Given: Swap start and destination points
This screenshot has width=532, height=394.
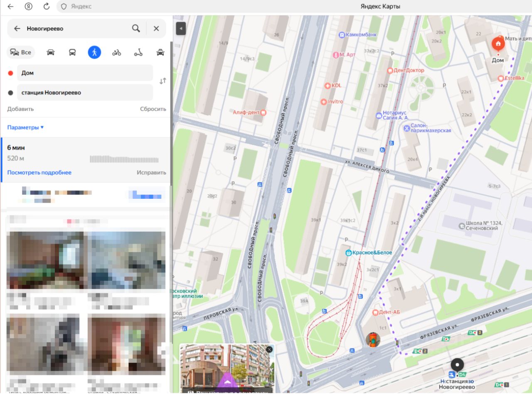Looking at the screenshot, I should 163,81.
